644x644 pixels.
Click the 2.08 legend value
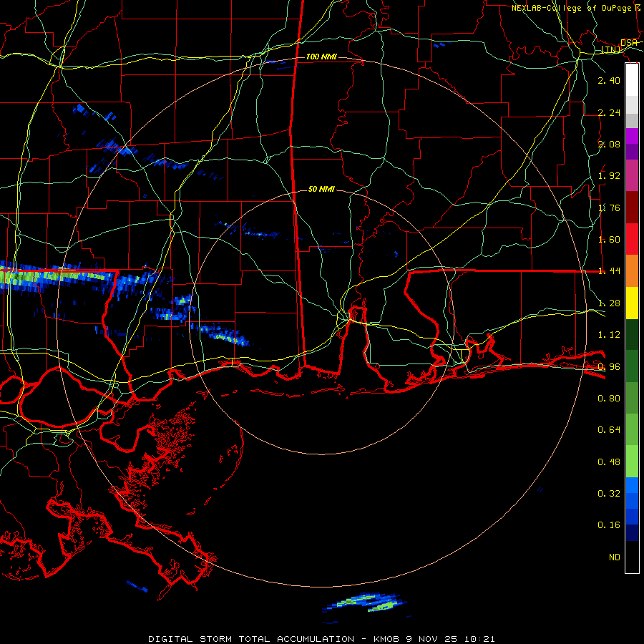tap(609, 144)
